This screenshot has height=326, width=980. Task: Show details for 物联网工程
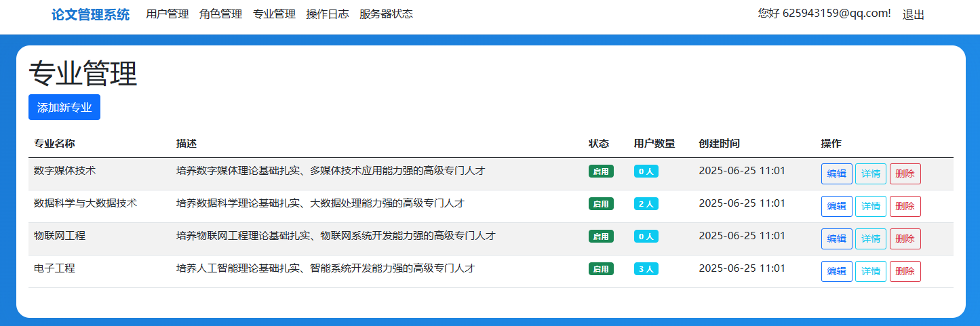coord(871,239)
